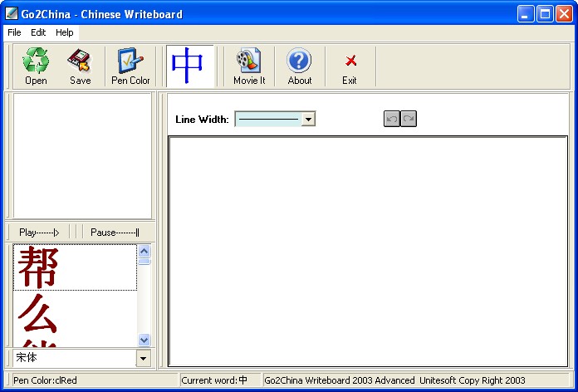Click the red X Exit icon
This screenshot has width=578, height=392.
[350, 61]
